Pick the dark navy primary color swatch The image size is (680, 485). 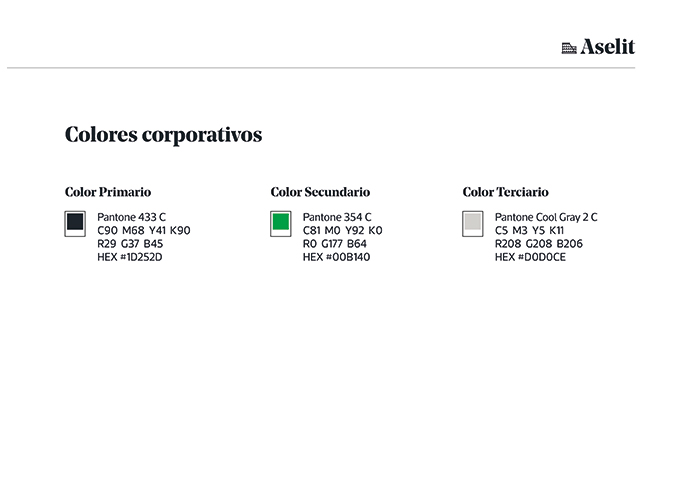pos(75,222)
